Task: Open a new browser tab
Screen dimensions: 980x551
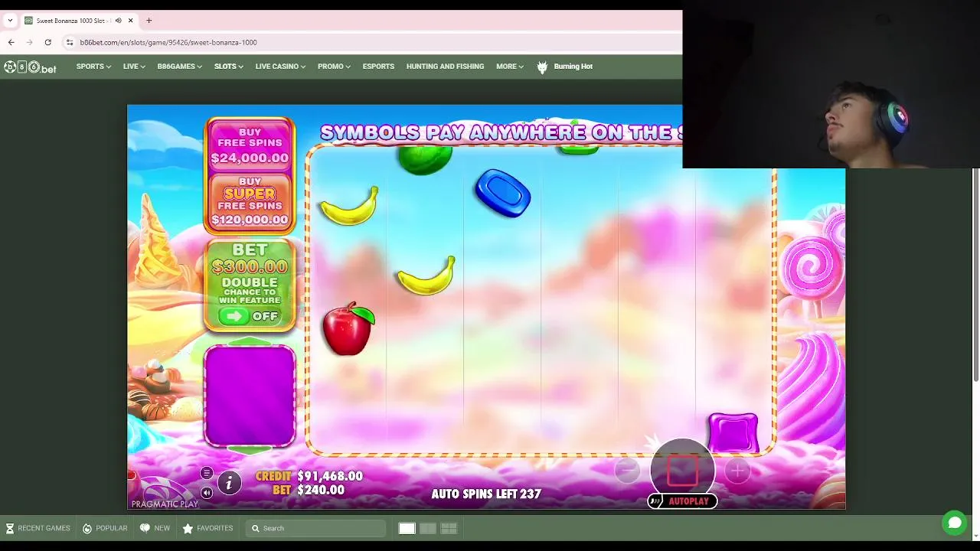Action: 149,21
